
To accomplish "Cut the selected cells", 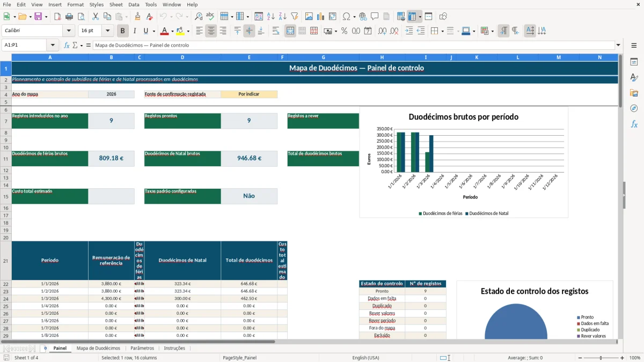I will pyautogui.click(x=95, y=17).
